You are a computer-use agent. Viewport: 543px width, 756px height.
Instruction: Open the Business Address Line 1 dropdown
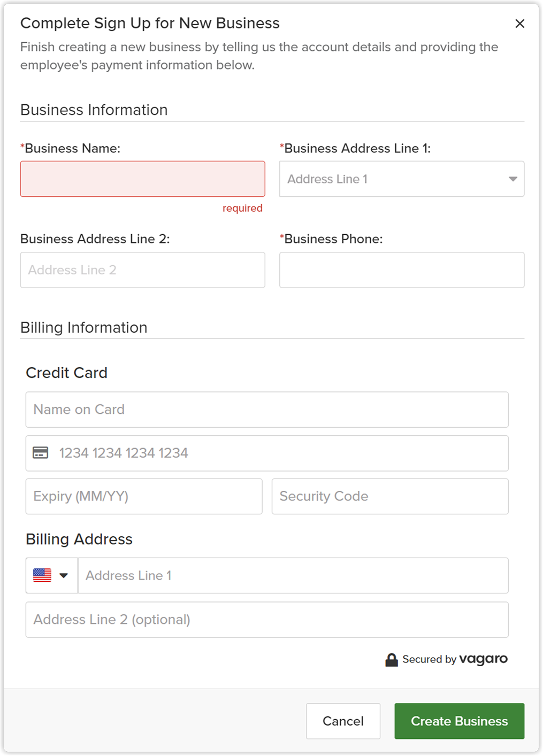pyautogui.click(x=402, y=179)
